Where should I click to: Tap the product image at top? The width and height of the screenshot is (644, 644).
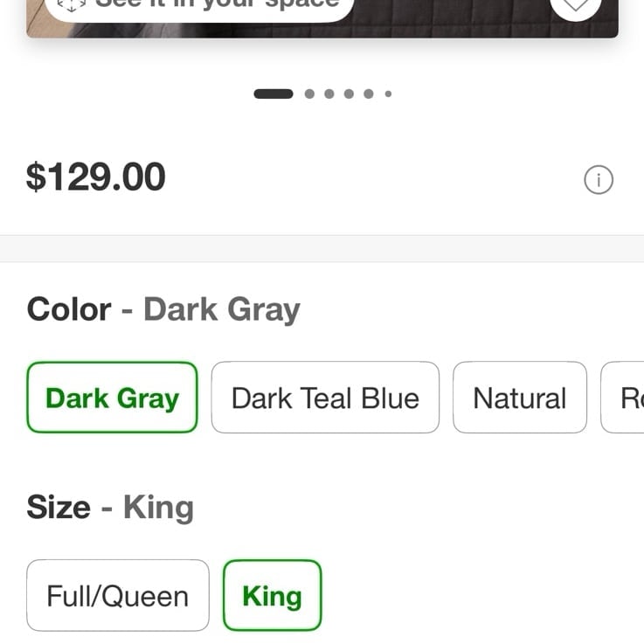point(322,18)
